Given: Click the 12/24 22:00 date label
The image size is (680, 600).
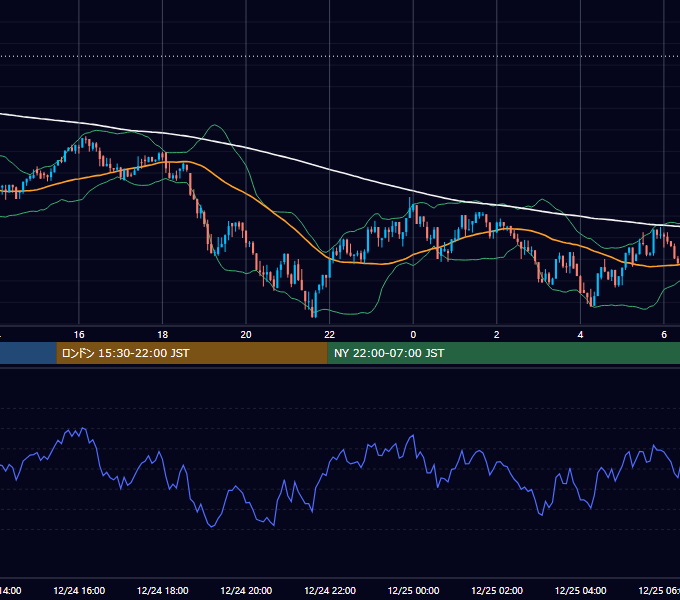Looking at the screenshot, I should pos(330,590).
